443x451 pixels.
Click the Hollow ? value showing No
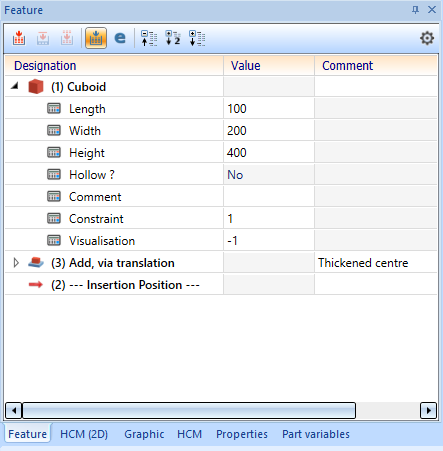point(269,175)
